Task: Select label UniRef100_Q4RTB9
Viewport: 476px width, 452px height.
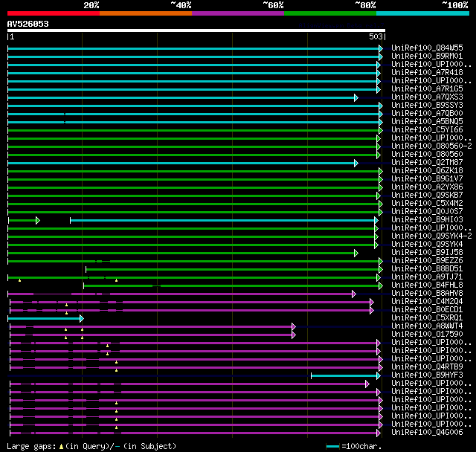Action: coord(427,367)
